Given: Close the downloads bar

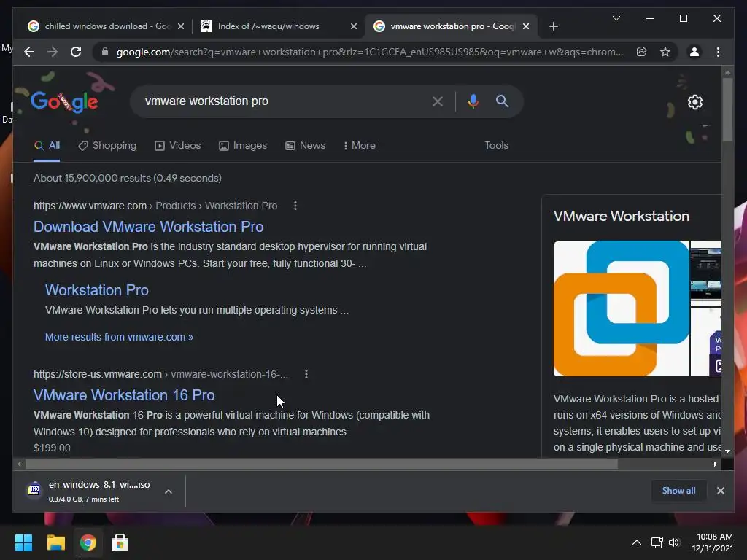Looking at the screenshot, I should click(x=720, y=491).
